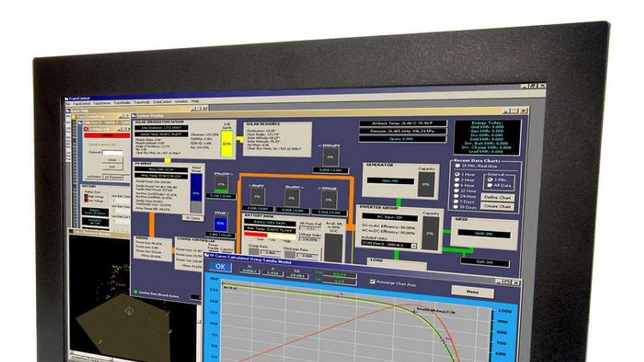Click the PVtoINV flow gauge

[x=221, y=184]
